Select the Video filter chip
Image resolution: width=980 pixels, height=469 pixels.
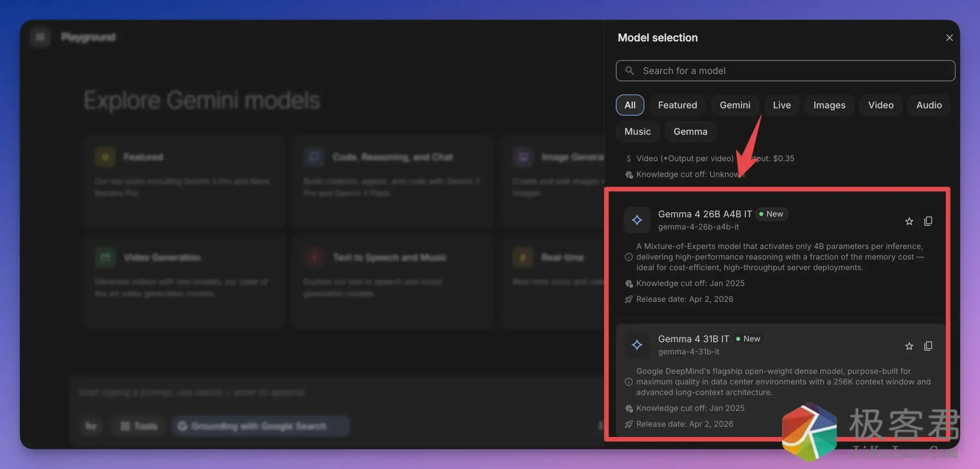880,105
